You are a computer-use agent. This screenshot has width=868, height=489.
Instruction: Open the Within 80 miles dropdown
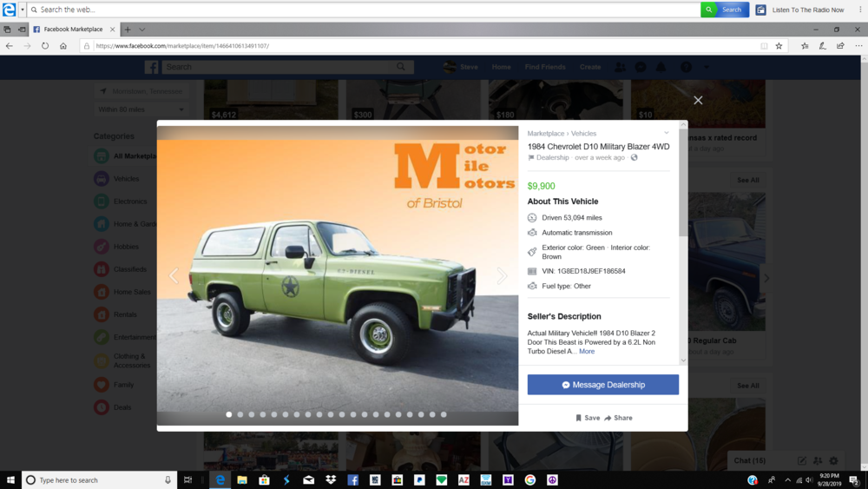click(x=141, y=109)
